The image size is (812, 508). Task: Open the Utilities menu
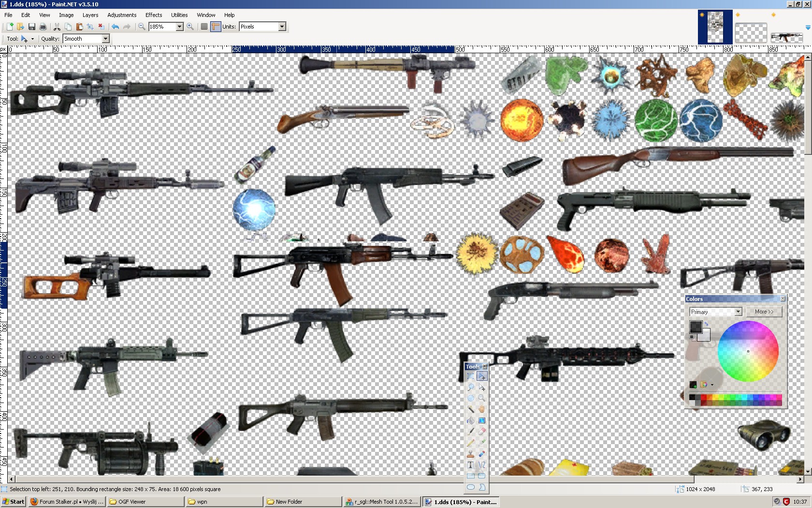pos(179,15)
